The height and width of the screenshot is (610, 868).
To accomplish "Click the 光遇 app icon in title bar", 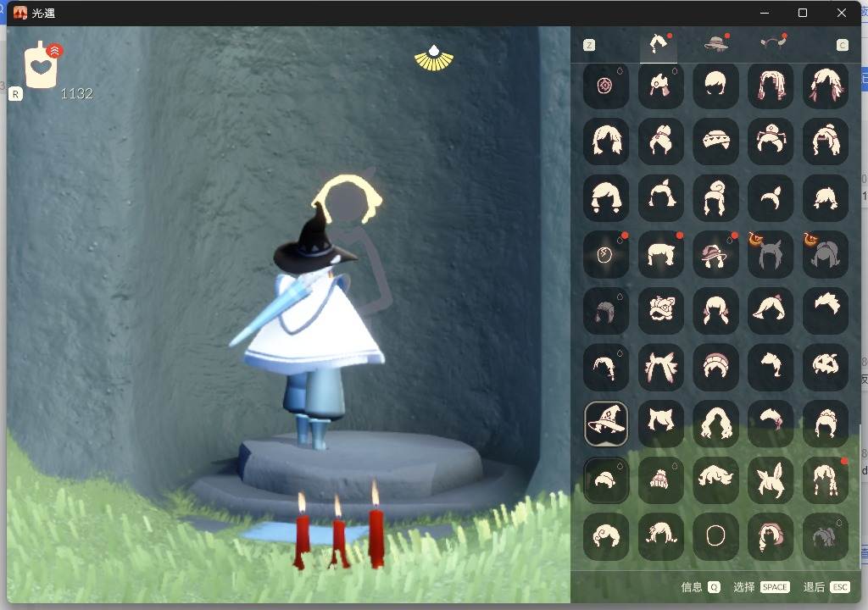I will [x=20, y=13].
